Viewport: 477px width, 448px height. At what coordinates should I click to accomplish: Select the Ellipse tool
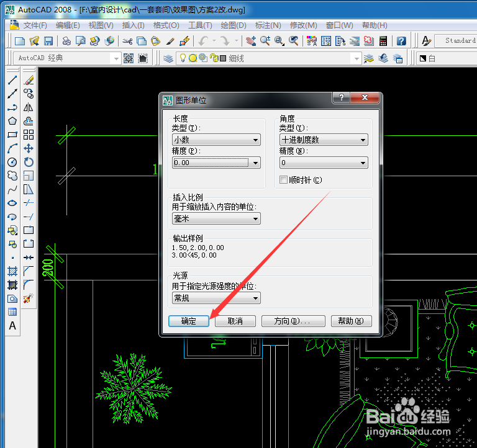pos(12,203)
